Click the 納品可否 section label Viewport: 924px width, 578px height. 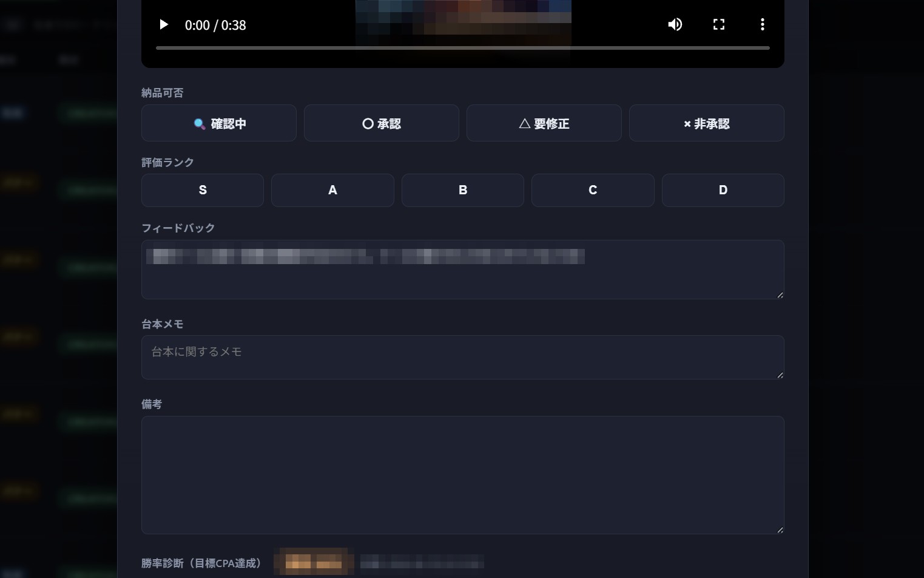[163, 93]
